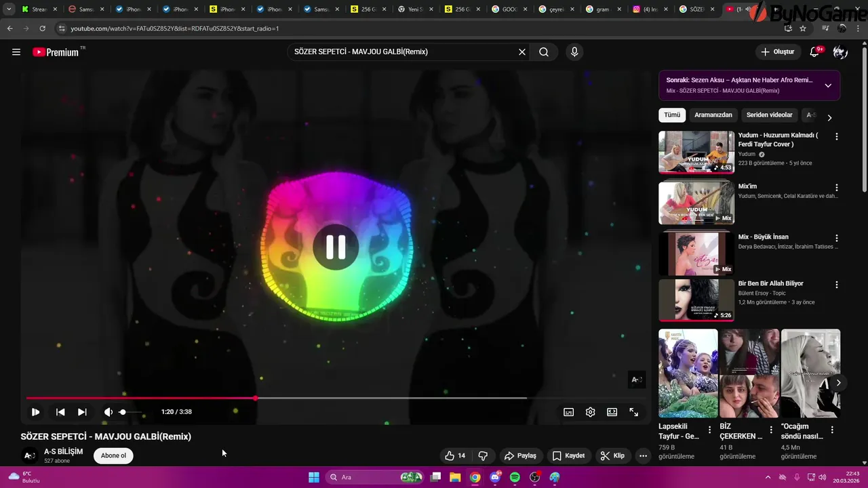Open the Lapsekili Tayfur short thumbnail

(x=688, y=373)
